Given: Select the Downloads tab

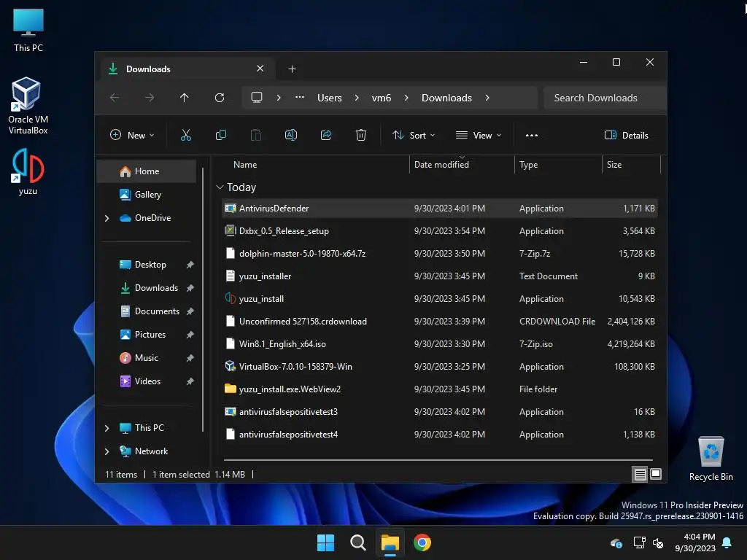Looking at the screenshot, I should click(187, 69).
